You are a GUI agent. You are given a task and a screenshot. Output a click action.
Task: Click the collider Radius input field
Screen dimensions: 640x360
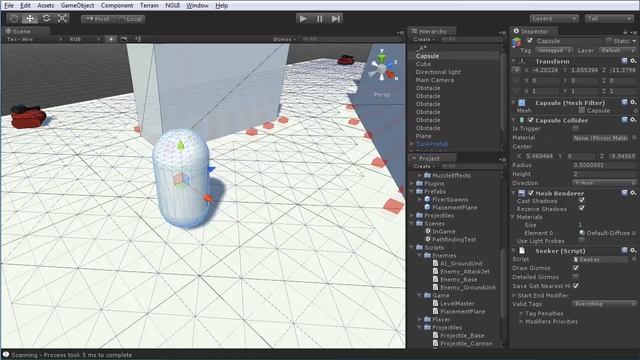(604, 165)
